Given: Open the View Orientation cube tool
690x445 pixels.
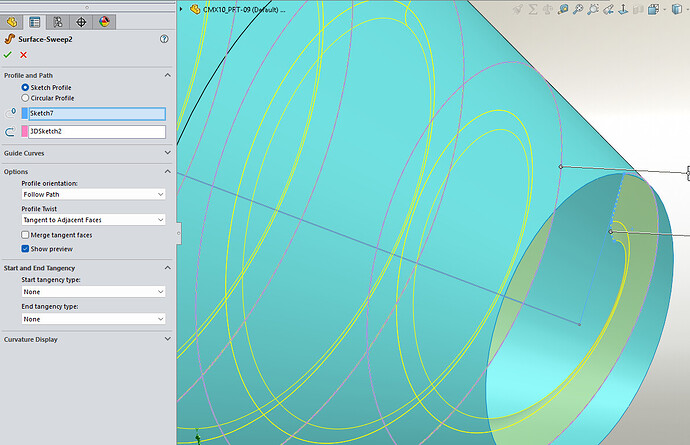Looking at the screenshot, I should click(x=653, y=9).
